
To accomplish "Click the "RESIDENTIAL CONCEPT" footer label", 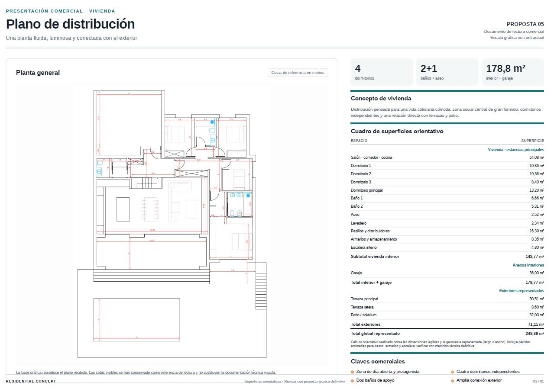I will coord(31,381).
